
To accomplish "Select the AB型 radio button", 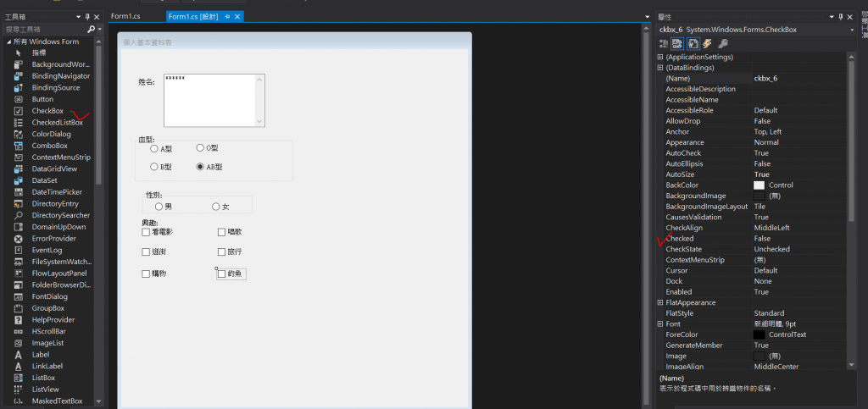I will tap(209, 167).
